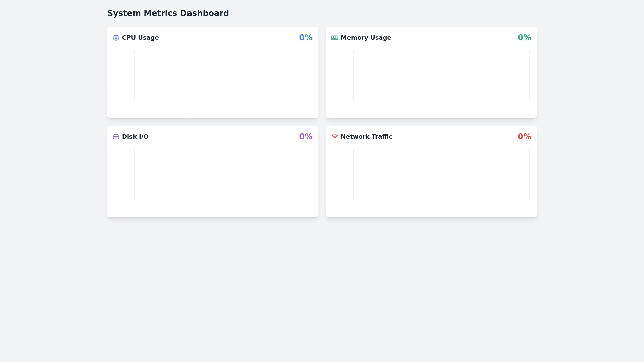Click the CPU chip icon

coord(116,38)
